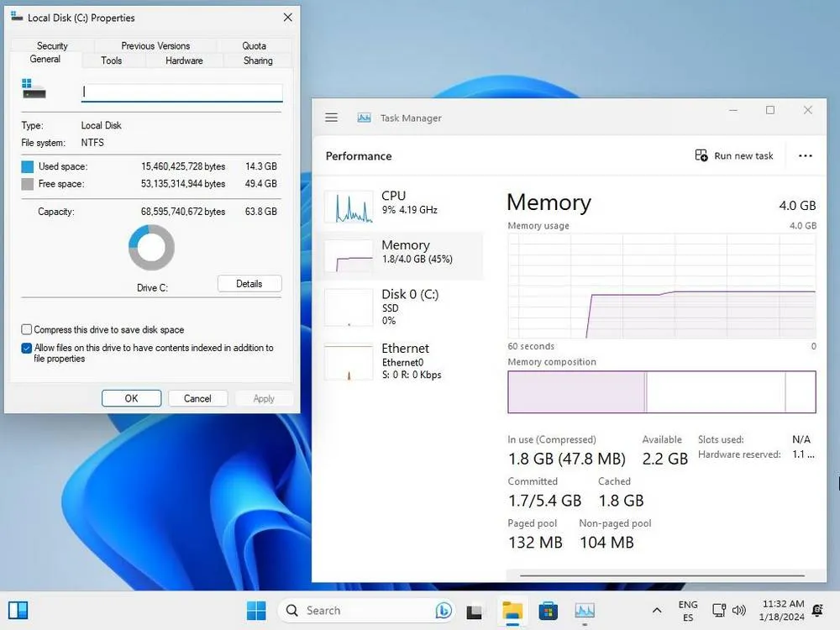The height and width of the screenshot is (630, 840).
Task: Switch to the Quota tab
Action: click(254, 45)
